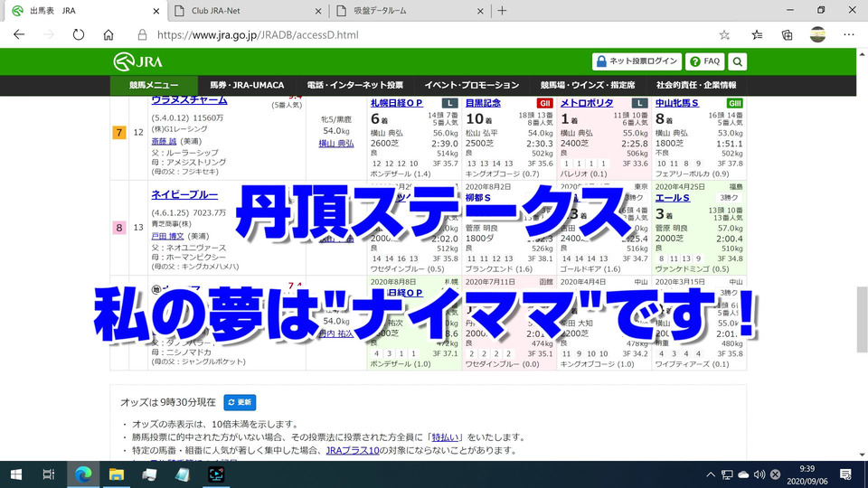868x488 pixels.
Task: Open the 札幌日経OP race link for ウラヌスチャーム
Action: (x=396, y=103)
